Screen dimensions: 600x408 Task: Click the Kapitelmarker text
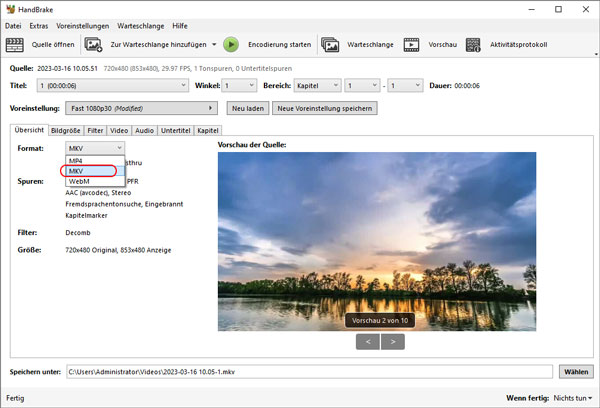coord(86,215)
